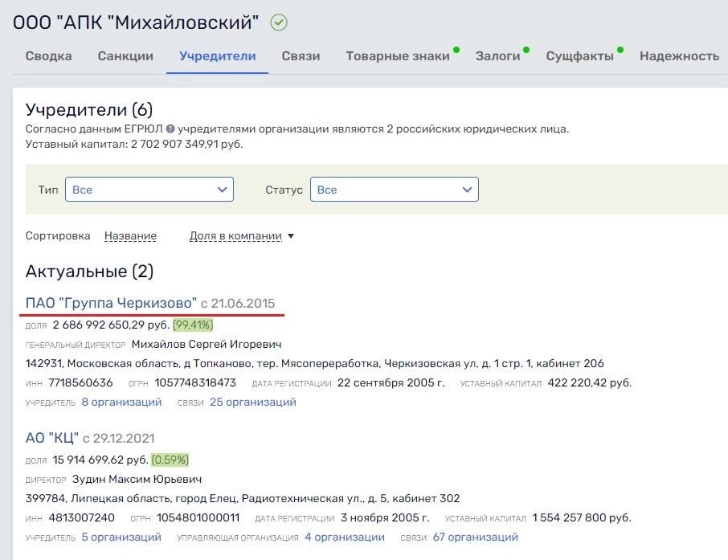Image resolution: width=728 pixels, height=560 pixels.
Task: Go to the Товарные знаки tab
Action: click(398, 56)
